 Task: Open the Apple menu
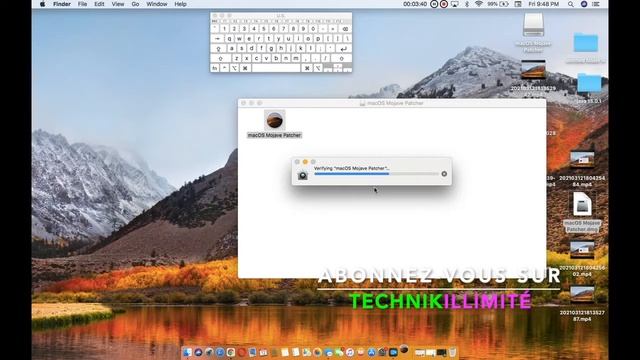(42, 4)
